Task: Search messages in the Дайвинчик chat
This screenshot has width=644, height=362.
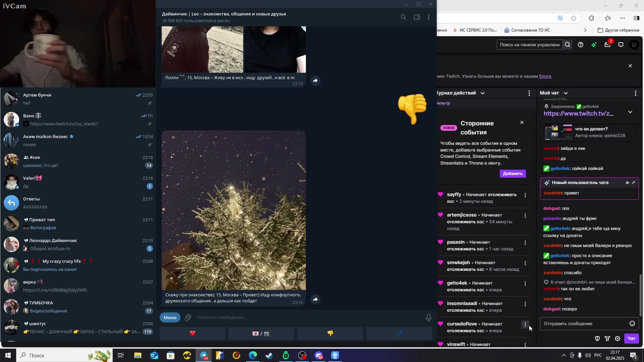Action: 403,17
